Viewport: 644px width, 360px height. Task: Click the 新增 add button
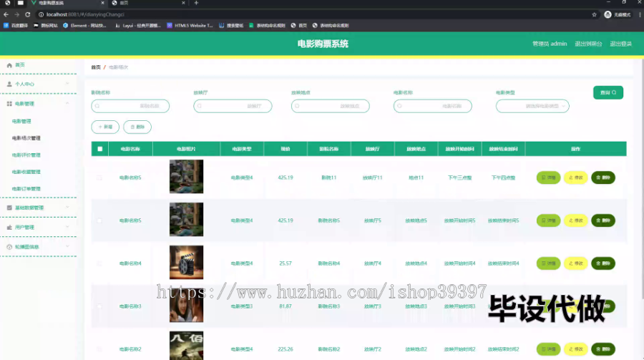105,127
